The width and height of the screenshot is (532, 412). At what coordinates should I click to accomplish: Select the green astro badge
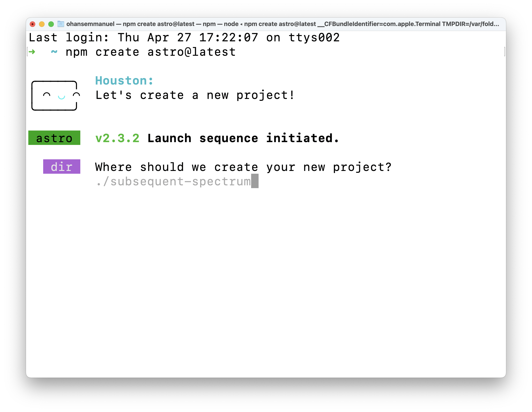point(54,138)
